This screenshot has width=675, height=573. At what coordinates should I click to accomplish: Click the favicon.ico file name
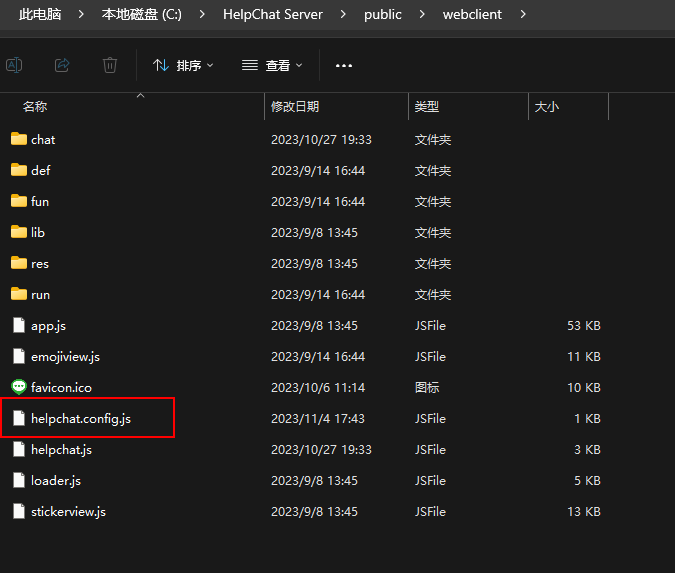[x=62, y=387]
